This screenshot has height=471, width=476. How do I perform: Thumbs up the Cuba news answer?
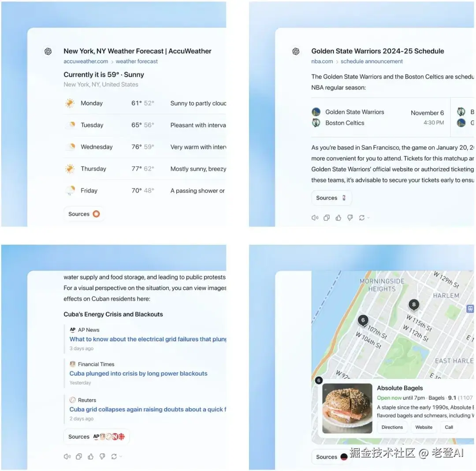point(90,456)
